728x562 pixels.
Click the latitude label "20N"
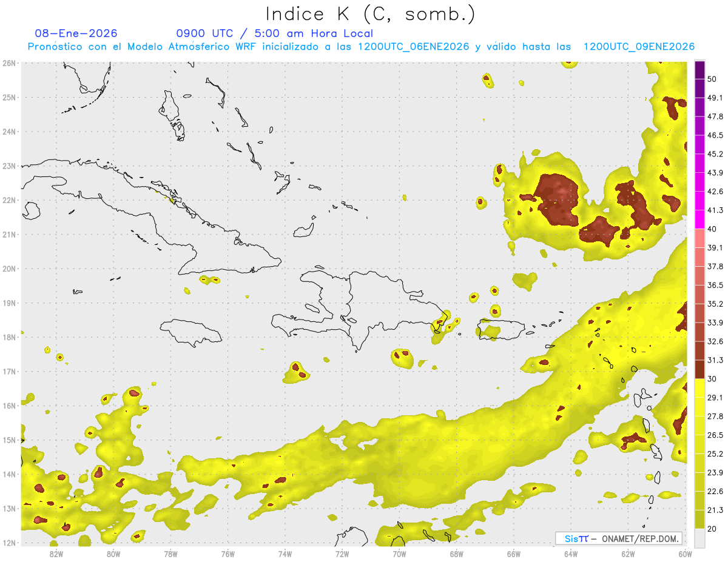click(8, 269)
